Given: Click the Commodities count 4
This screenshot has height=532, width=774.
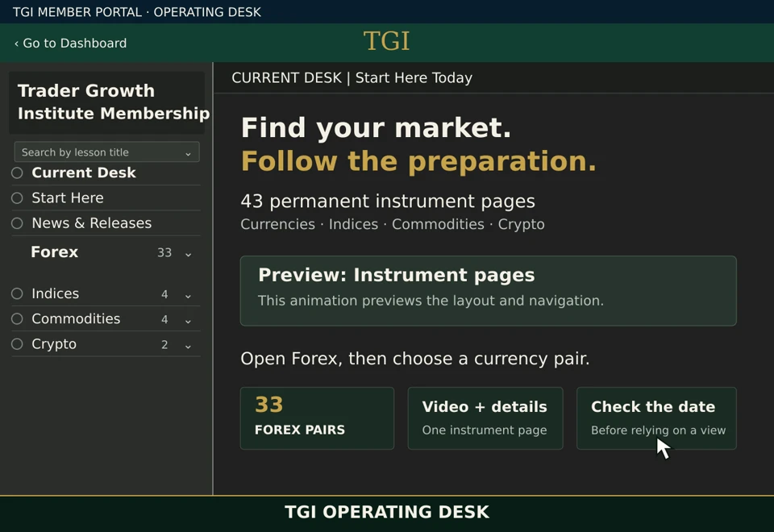Looking at the screenshot, I should pyautogui.click(x=164, y=320).
